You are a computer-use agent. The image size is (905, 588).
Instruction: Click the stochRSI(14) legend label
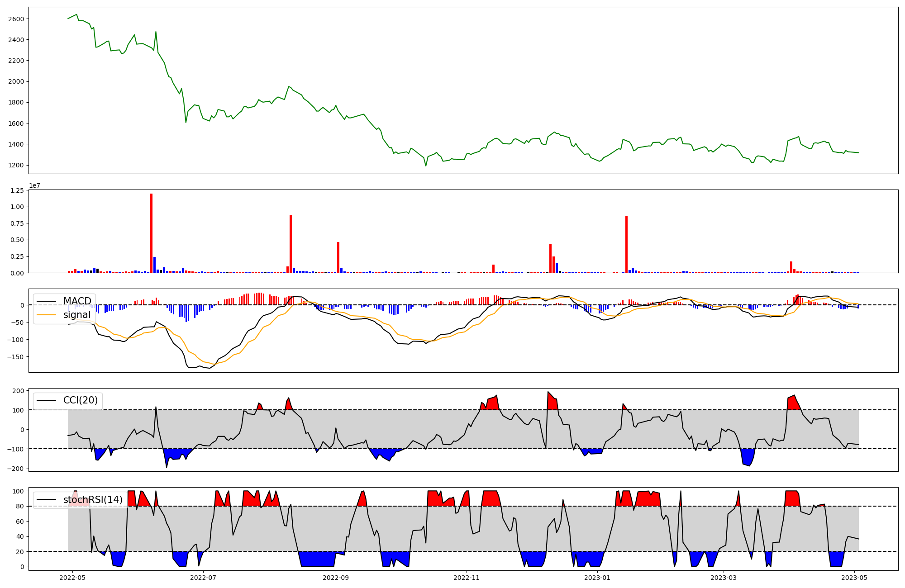pyautogui.click(x=93, y=500)
